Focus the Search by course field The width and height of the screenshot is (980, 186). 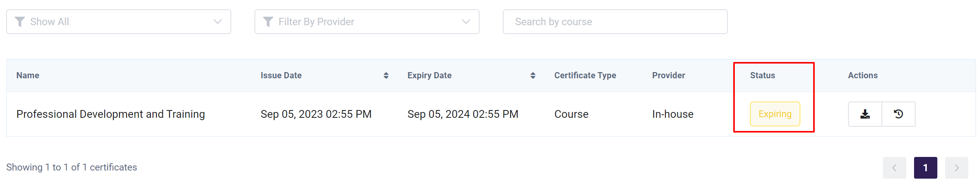click(615, 22)
